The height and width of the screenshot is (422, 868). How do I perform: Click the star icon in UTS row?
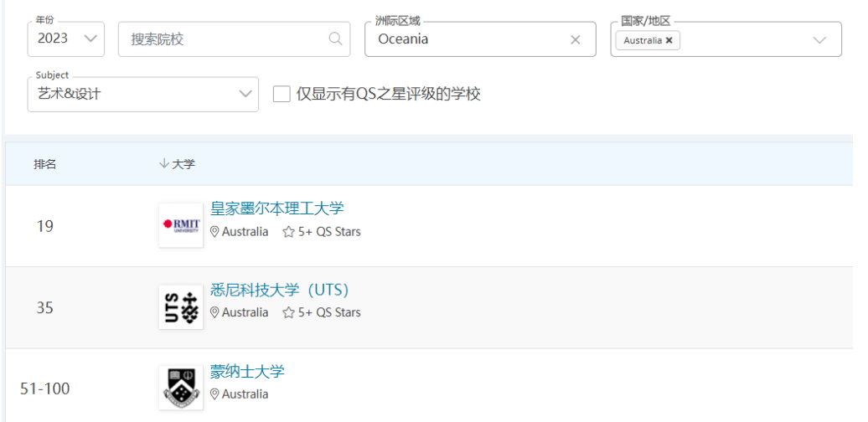pos(288,312)
